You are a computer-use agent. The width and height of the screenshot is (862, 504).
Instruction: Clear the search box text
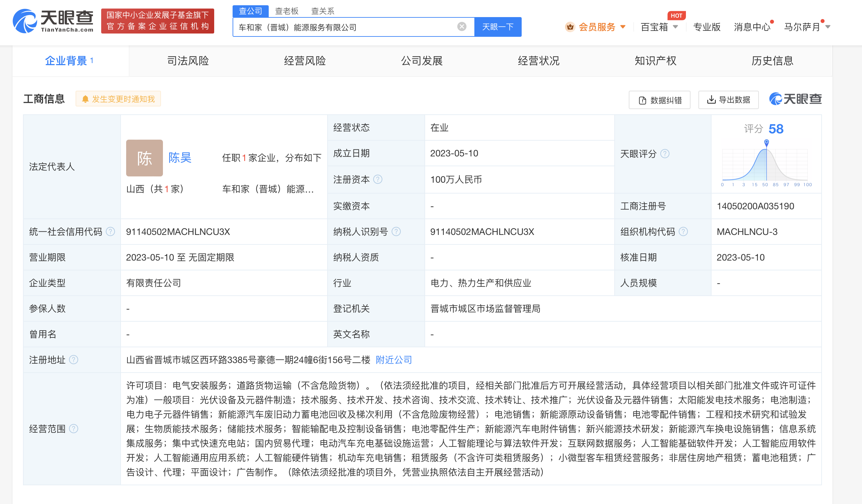[x=462, y=27]
